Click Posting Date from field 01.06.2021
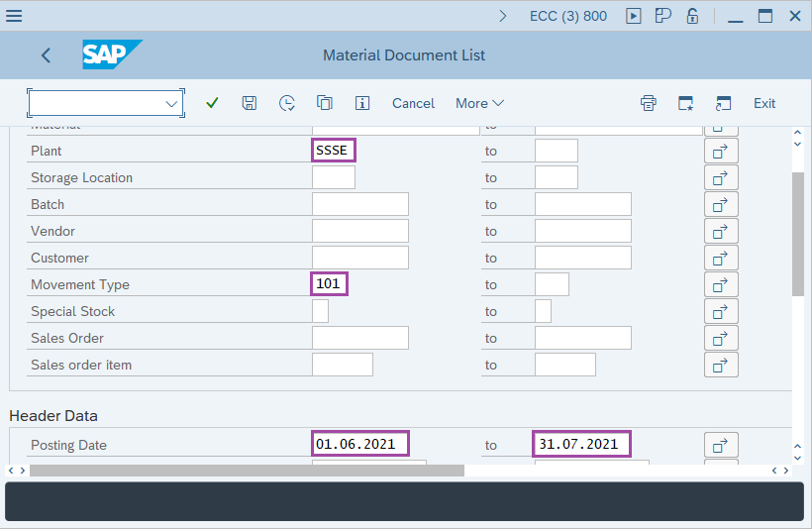Screen dimensions: 812x529 coord(359,444)
